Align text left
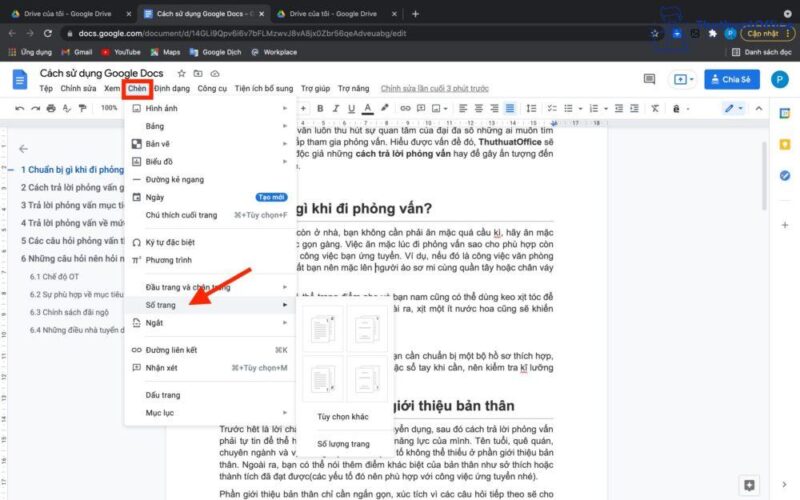The height and width of the screenshot is (500, 800). tap(463, 108)
